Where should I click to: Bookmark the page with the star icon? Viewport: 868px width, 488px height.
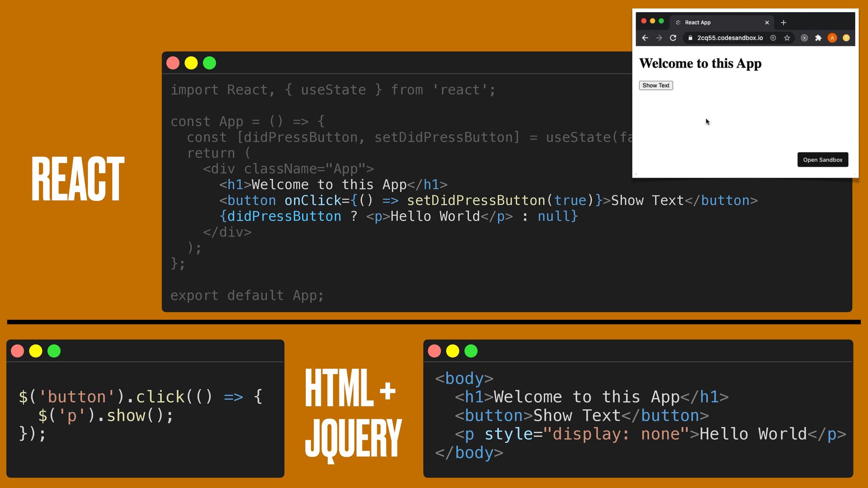pos(787,38)
